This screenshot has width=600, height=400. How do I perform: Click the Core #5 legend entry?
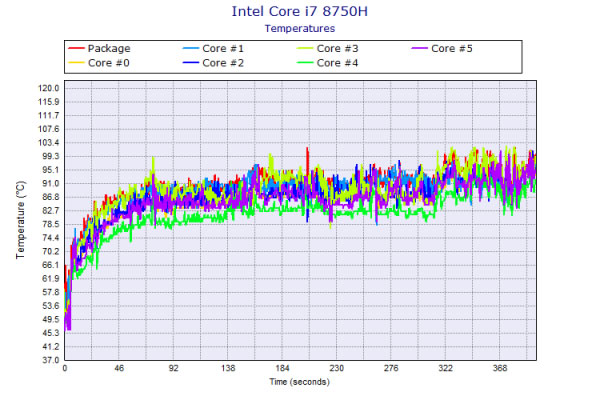pyautogui.click(x=442, y=49)
